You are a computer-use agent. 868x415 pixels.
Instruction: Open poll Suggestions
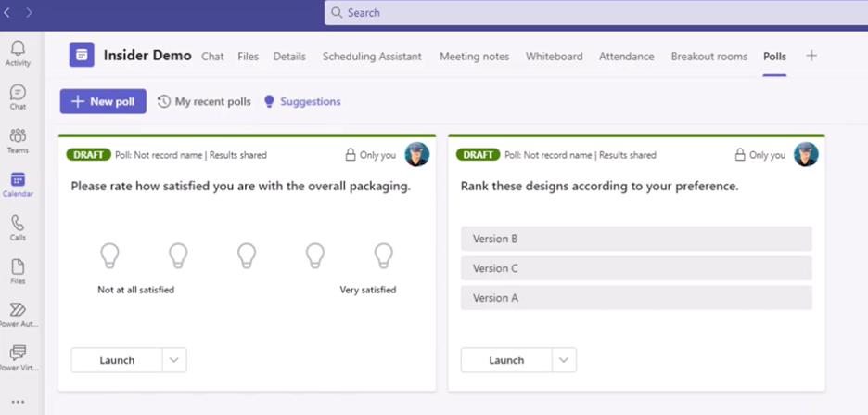[x=302, y=101]
